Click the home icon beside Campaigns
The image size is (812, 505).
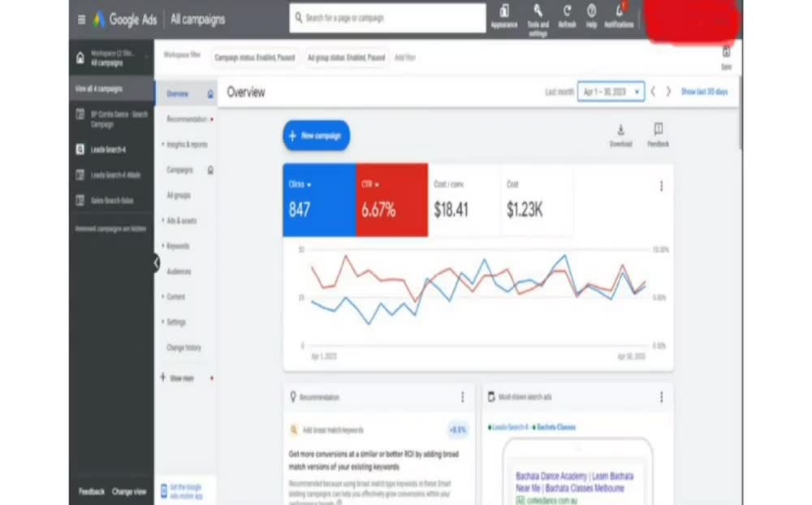210,170
